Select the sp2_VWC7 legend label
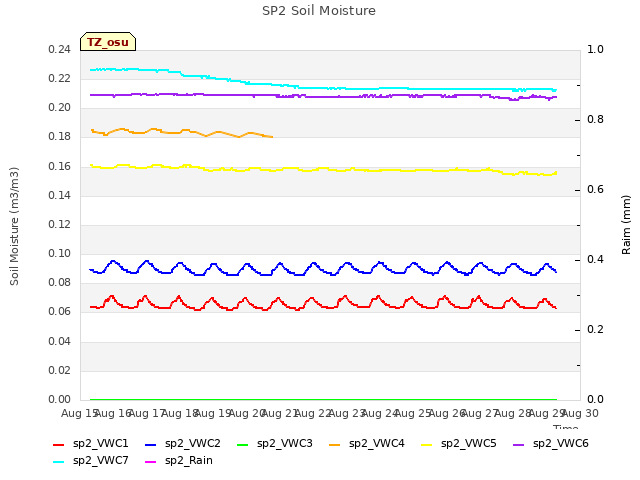 point(100,461)
